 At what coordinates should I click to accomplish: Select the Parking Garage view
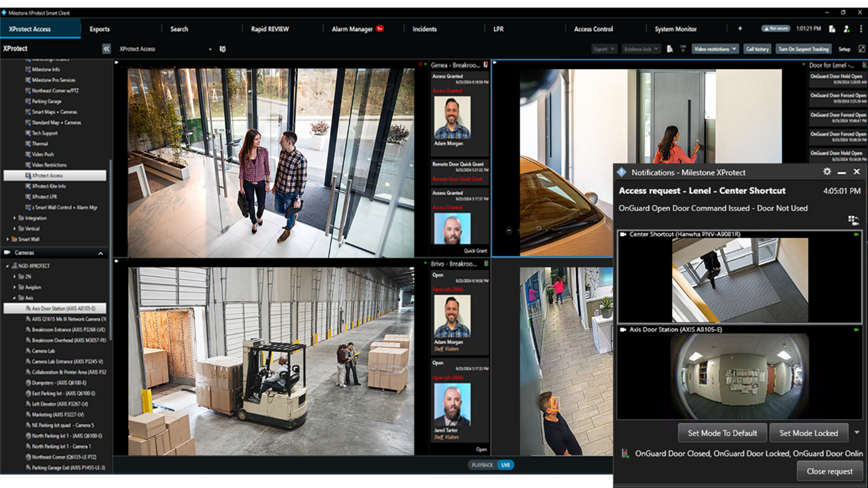click(47, 101)
